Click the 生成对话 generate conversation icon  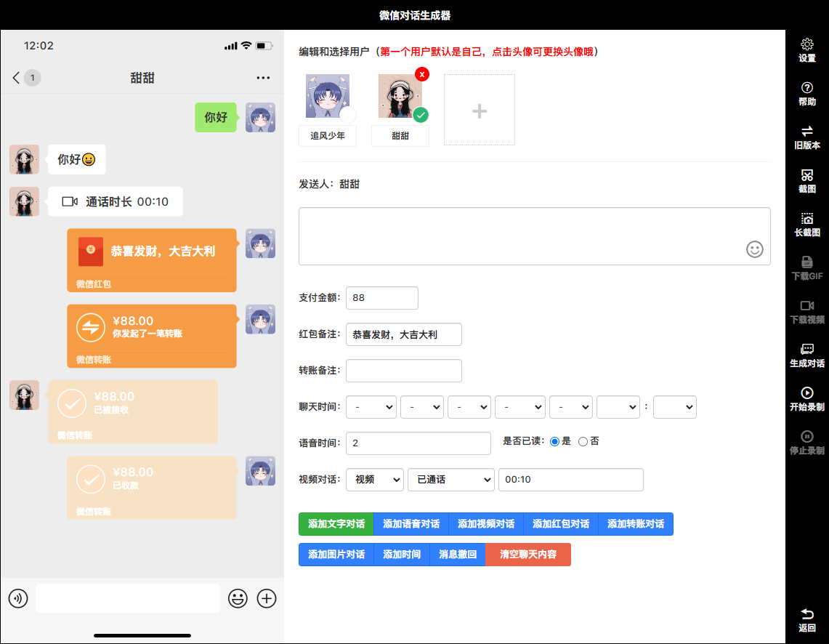(806, 350)
